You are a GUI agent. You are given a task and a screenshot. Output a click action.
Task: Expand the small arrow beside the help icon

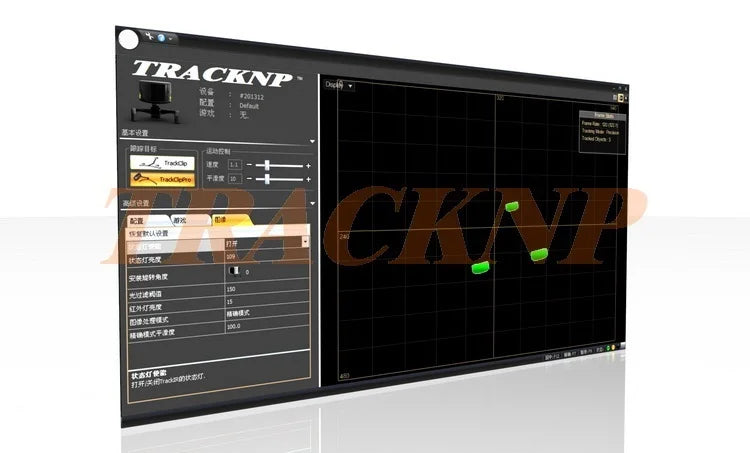[170, 38]
